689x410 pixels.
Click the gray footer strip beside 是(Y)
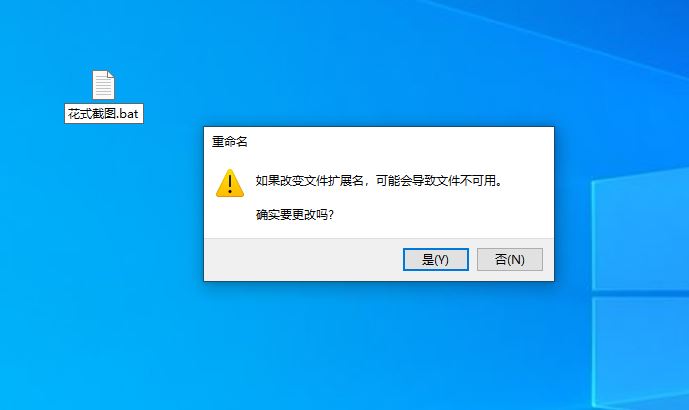303,259
